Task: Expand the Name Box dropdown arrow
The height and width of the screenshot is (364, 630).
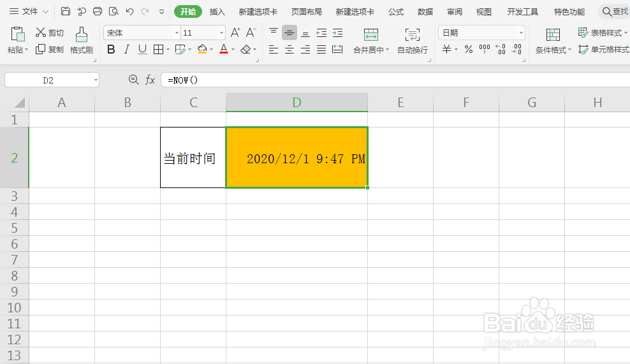Action: [96, 80]
